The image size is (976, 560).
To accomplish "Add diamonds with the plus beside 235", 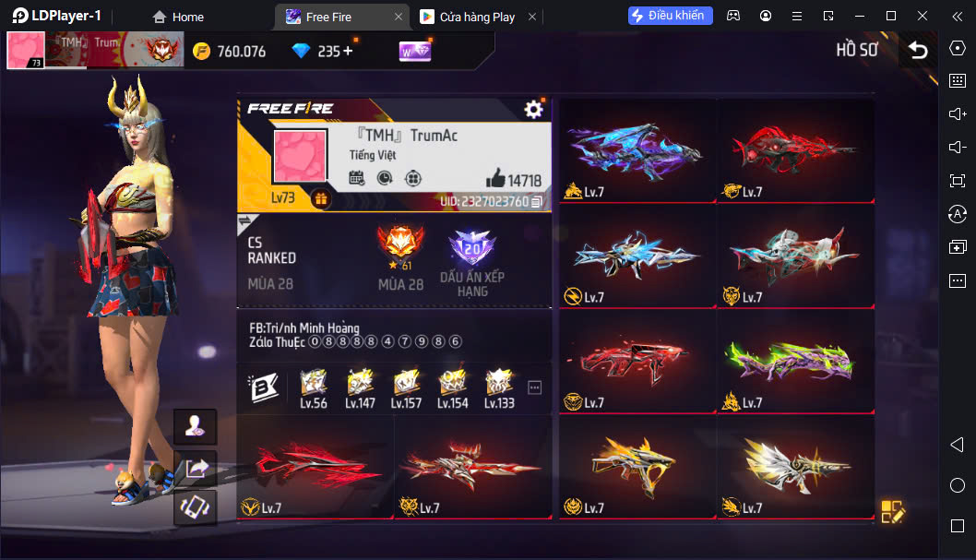I will click(348, 51).
